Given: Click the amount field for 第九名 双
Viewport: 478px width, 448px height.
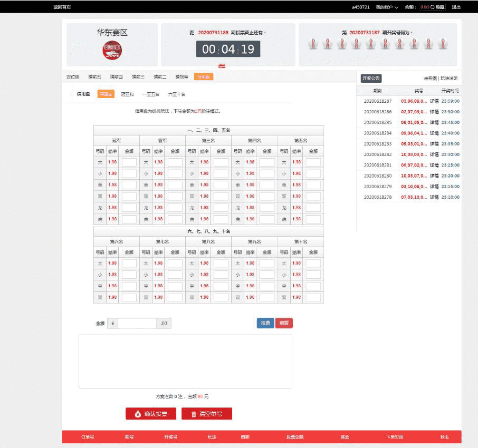Looking at the screenshot, I should coord(267,298).
